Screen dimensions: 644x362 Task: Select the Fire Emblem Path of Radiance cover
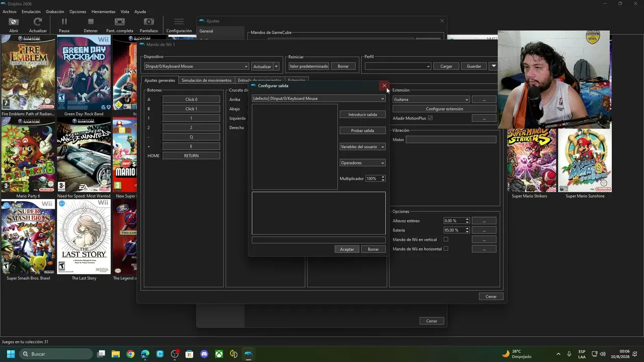coord(28,72)
